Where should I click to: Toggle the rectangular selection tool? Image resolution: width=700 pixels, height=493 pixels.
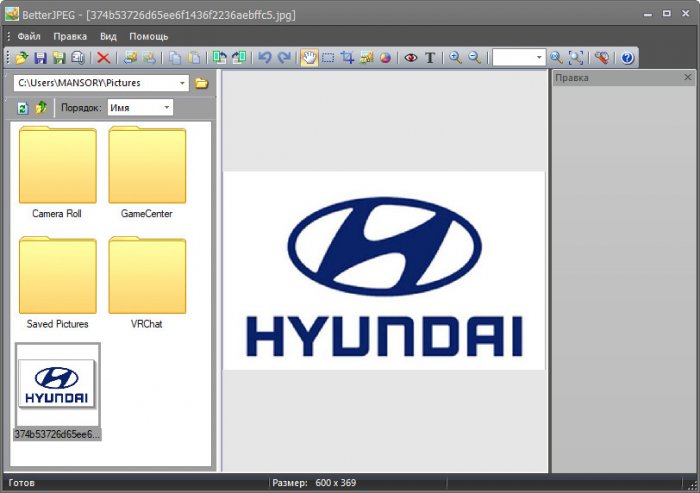(328, 58)
